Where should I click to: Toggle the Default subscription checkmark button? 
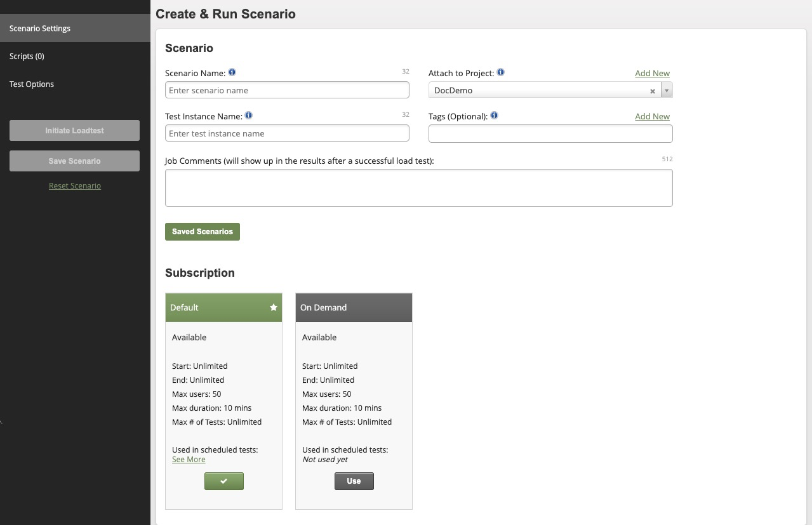[x=223, y=481]
